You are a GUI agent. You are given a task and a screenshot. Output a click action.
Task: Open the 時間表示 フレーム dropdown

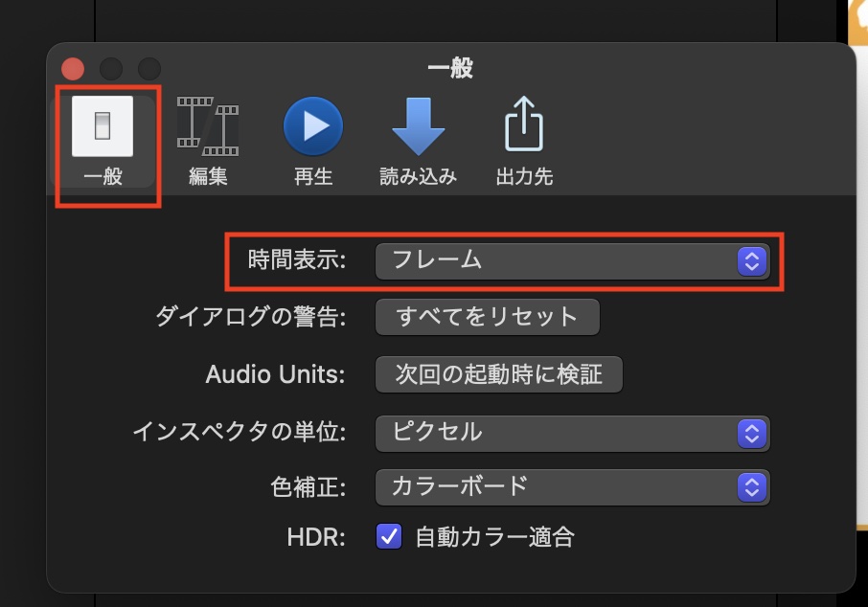(572, 261)
